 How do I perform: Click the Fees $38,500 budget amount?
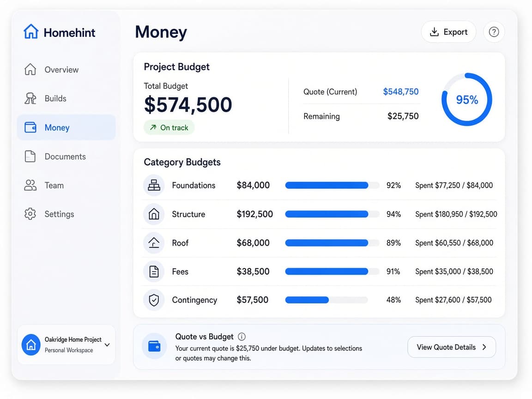click(x=253, y=272)
